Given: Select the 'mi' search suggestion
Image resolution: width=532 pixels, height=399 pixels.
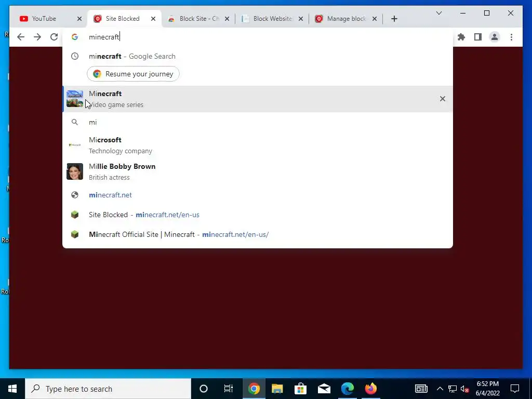Looking at the screenshot, I should (x=258, y=122).
